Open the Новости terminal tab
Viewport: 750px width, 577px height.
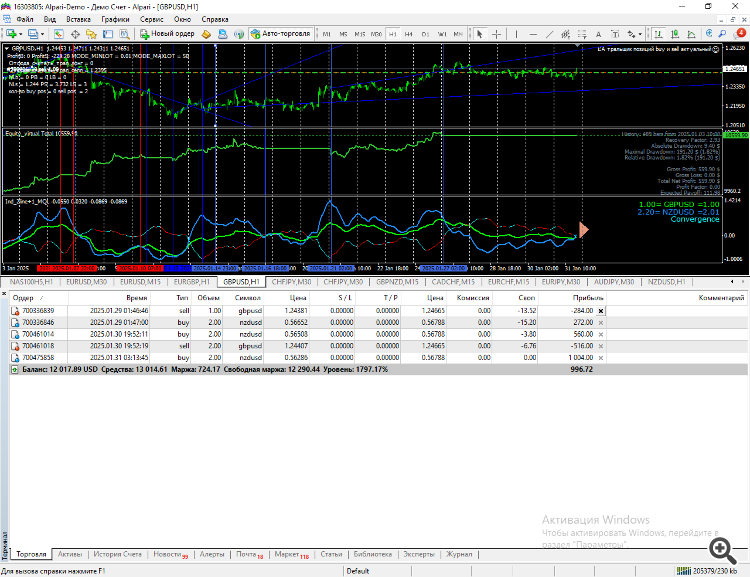pyautogui.click(x=170, y=554)
